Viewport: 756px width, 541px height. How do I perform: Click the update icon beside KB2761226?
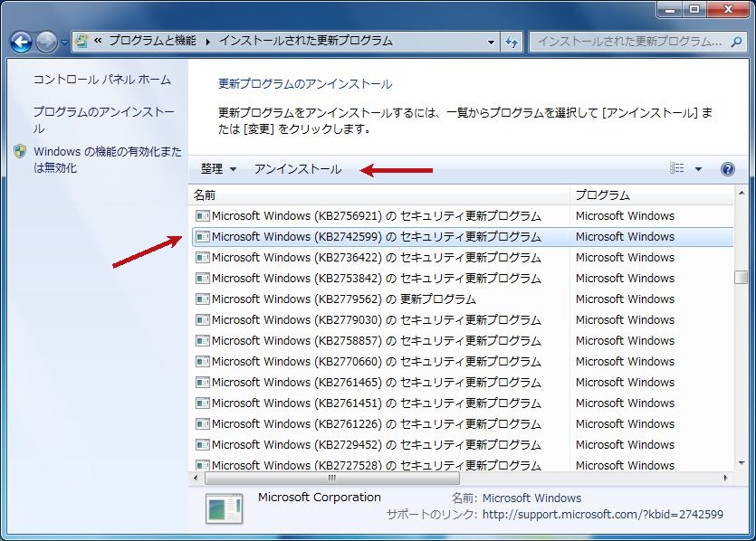203,423
